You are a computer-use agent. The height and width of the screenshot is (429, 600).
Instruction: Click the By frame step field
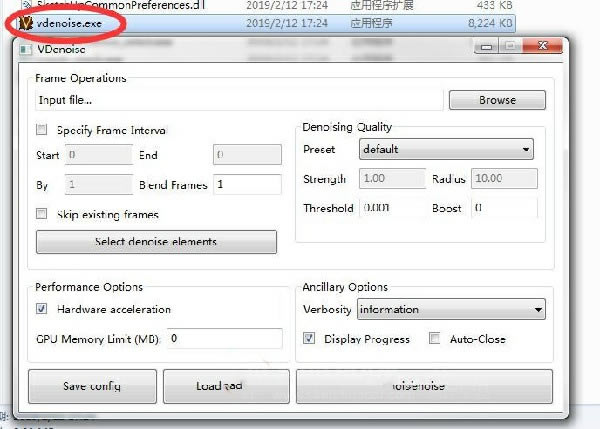point(99,184)
